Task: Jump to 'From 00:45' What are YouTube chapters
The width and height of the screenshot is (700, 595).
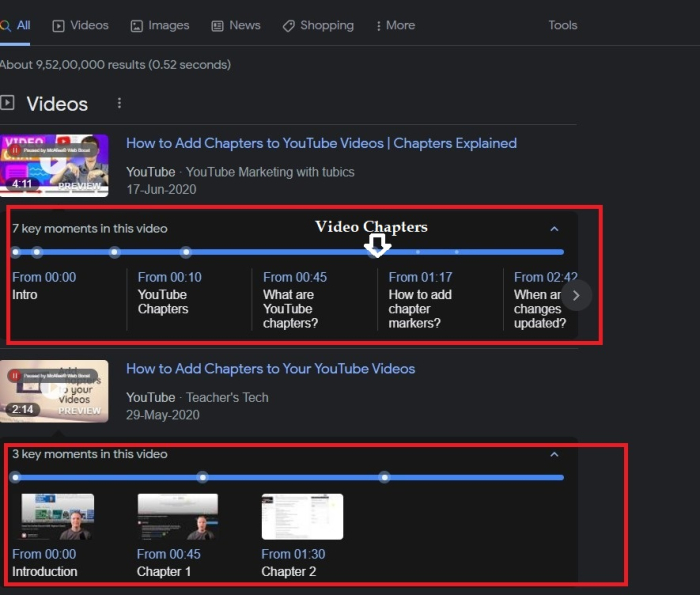Action: (x=295, y=300)
